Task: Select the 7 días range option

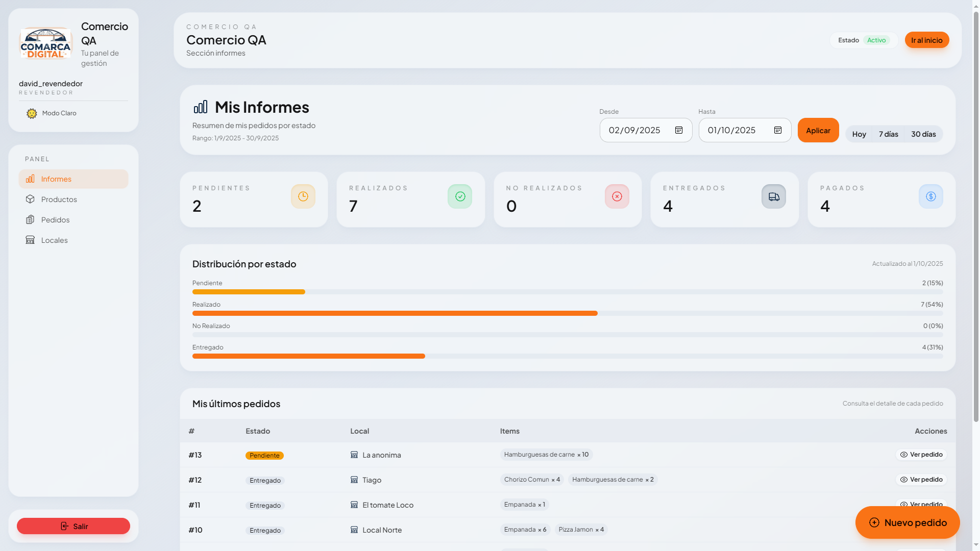Action: [889, 134]
